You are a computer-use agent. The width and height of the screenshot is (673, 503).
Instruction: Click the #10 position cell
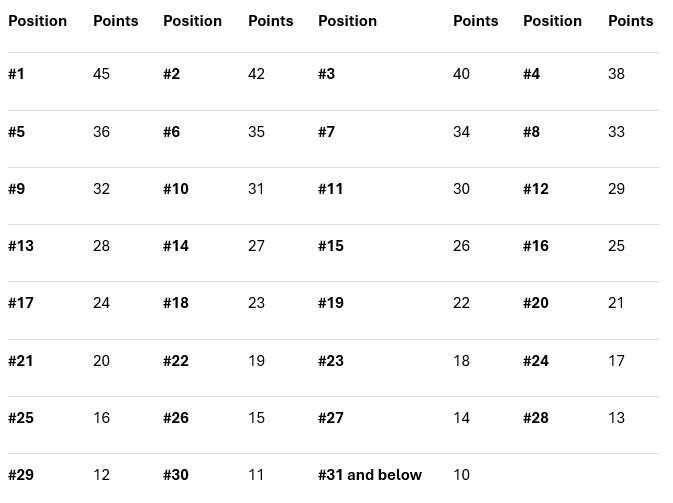click(175, 189)
